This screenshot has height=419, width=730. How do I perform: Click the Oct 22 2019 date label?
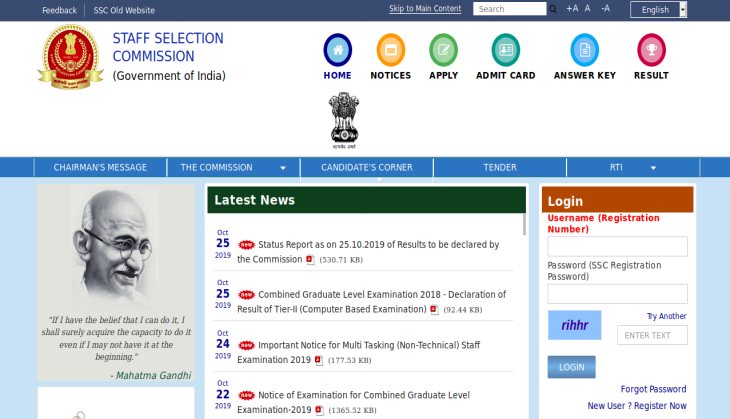[223, 394]
